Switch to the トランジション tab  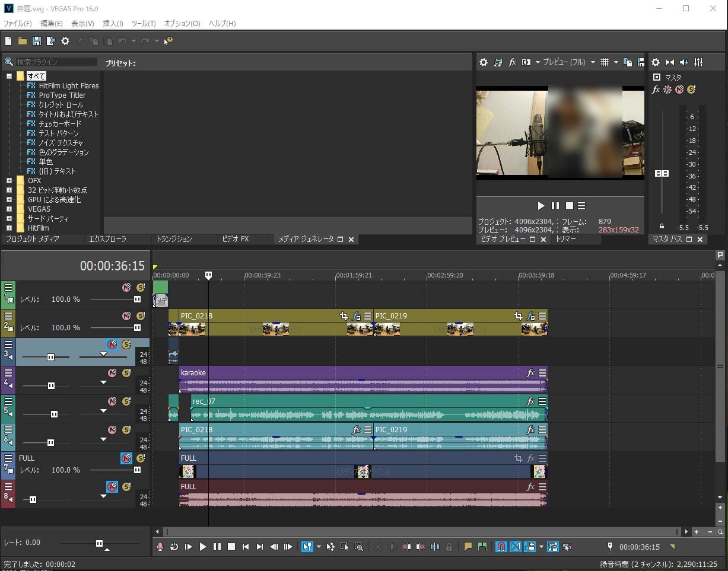click(x=174, y=239)
